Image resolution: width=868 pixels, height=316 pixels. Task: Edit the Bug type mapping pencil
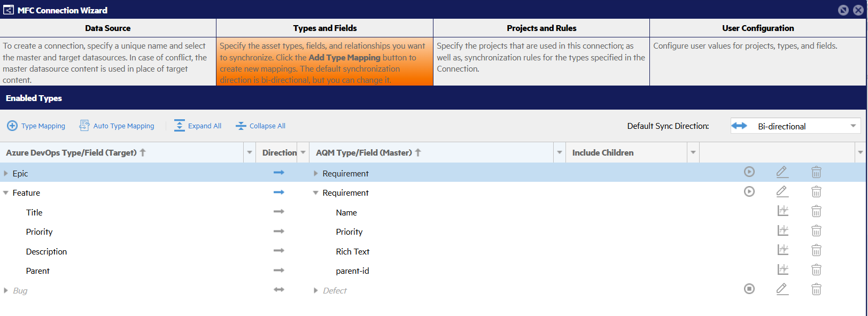point(782,289)
